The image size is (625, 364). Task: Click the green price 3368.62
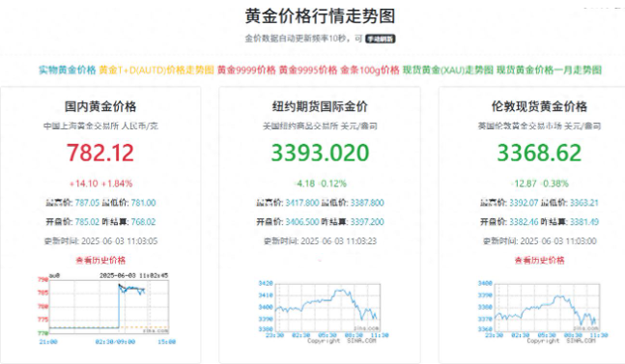[539, 153]
